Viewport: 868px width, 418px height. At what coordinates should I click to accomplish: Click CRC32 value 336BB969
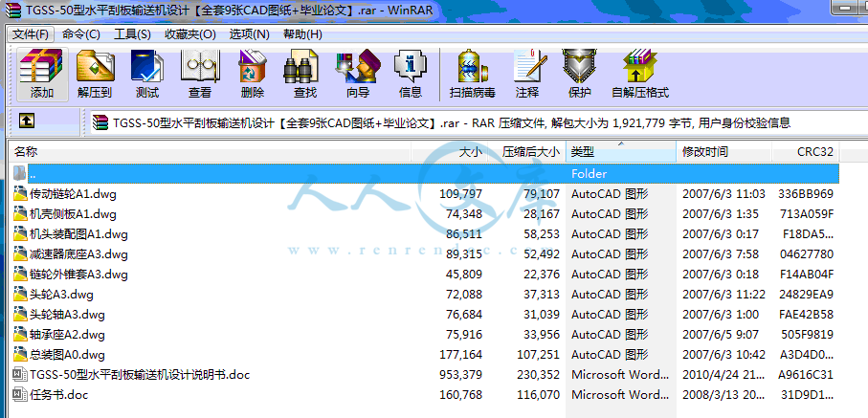click(x=806, y=194)
